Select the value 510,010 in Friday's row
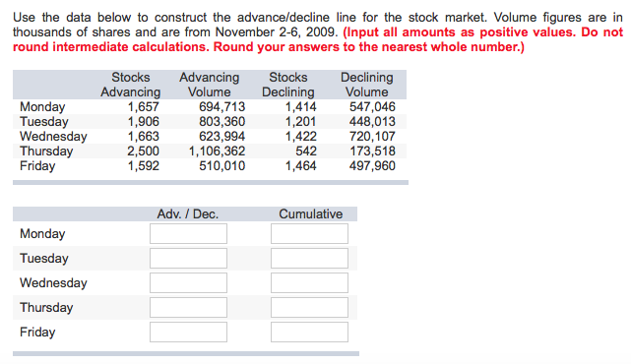 pyautogui.click(x=221, y=165)
